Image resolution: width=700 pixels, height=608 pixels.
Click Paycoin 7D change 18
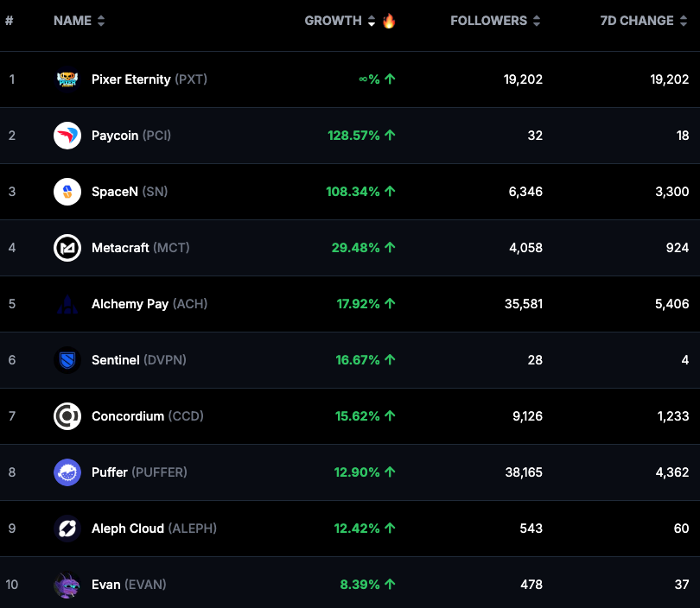pyautogui.click(x=683, y=136)
